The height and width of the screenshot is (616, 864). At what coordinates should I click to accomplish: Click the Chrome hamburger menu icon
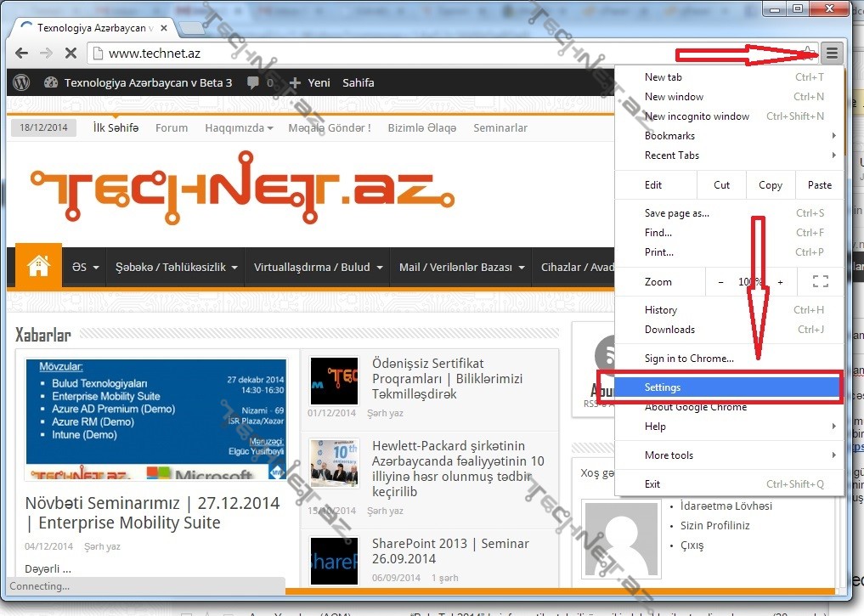832,54
